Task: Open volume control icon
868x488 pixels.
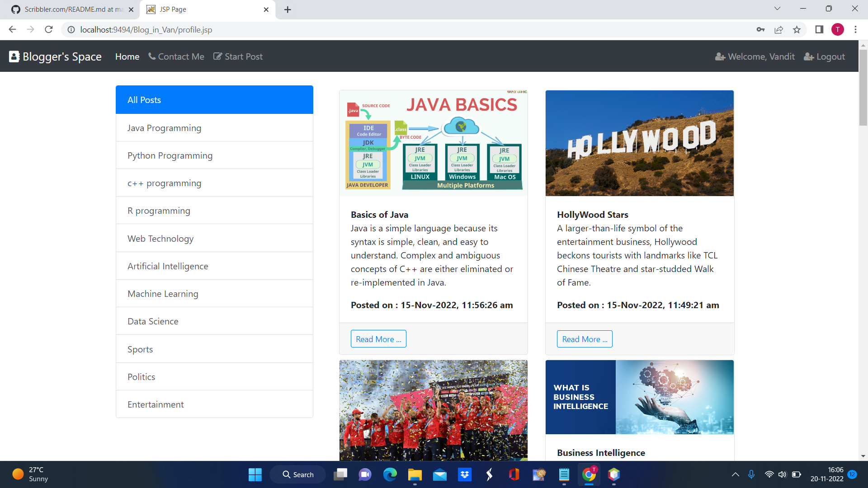Action: (783, 474)
